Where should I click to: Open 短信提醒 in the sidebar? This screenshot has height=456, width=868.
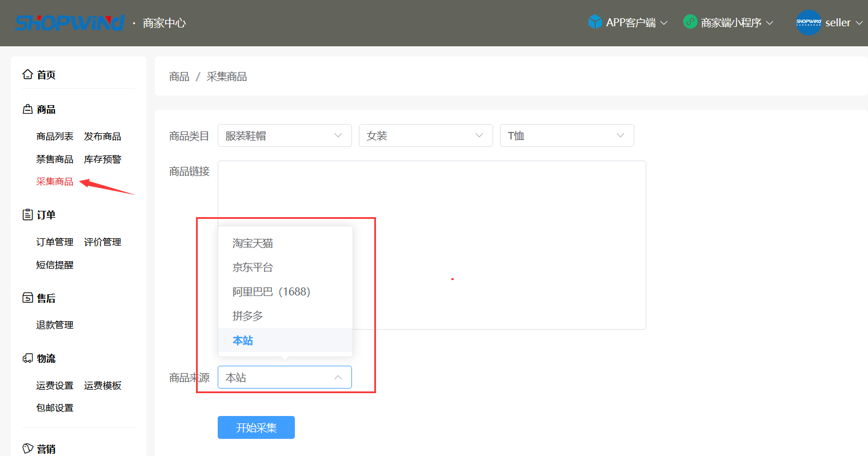[x=55, y=265]
